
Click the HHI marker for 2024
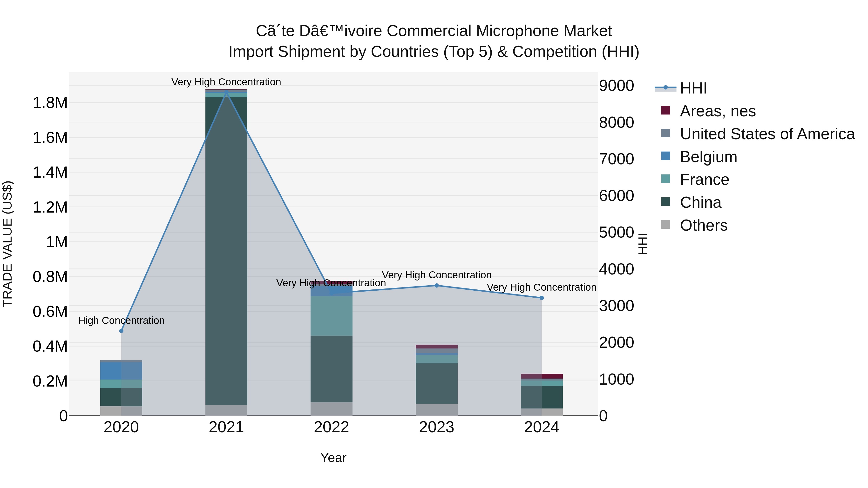click(x=542, y=298)
